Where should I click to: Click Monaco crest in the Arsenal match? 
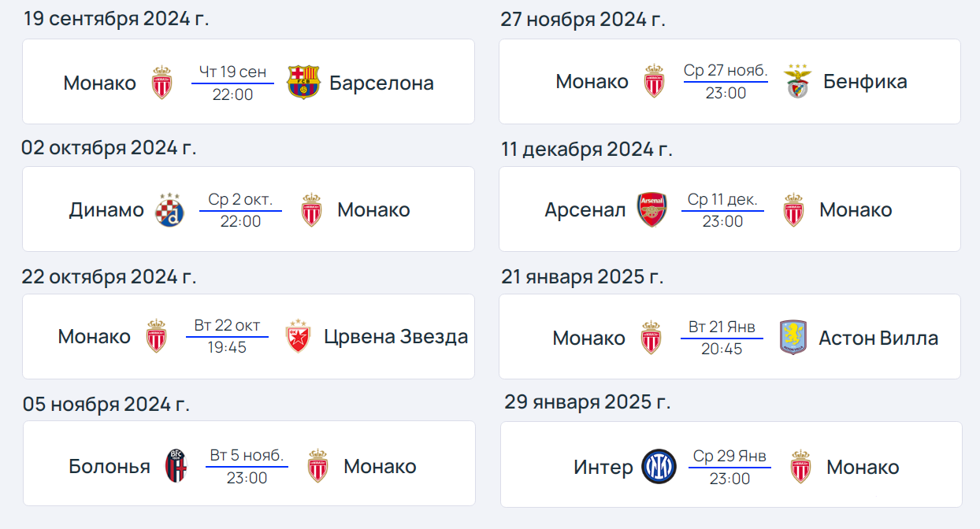[793, 210]
